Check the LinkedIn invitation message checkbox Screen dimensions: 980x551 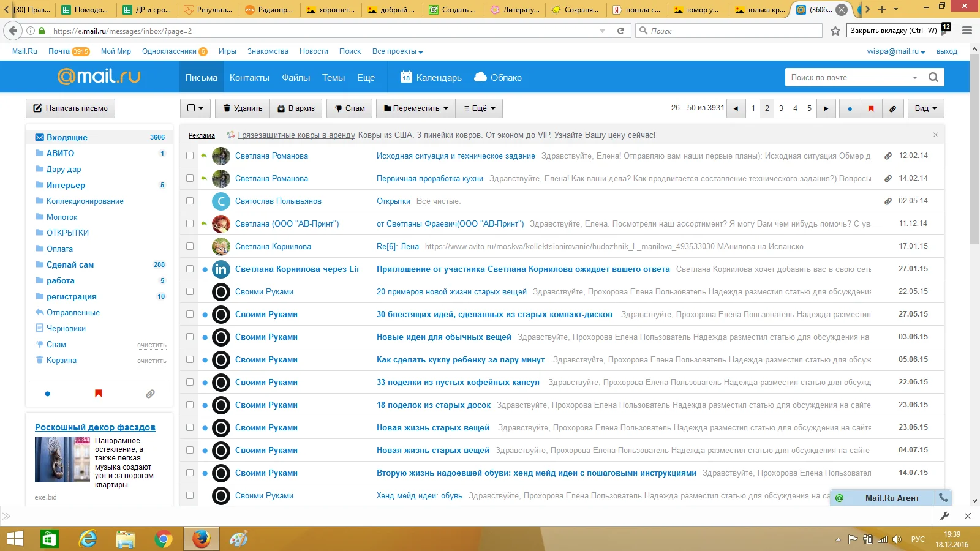point(190,269)
